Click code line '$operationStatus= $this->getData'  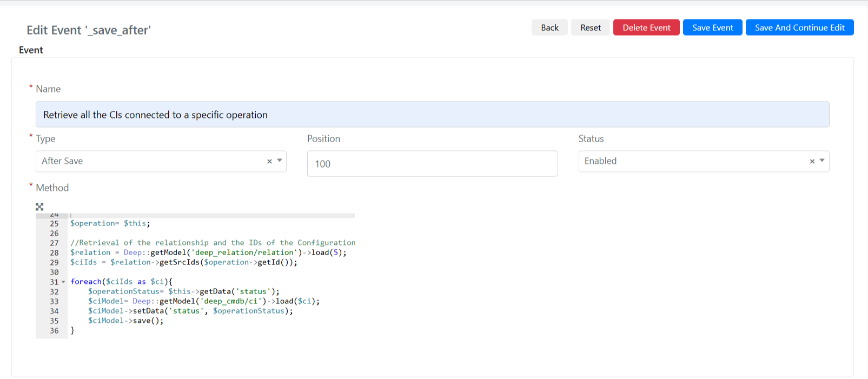184,291
